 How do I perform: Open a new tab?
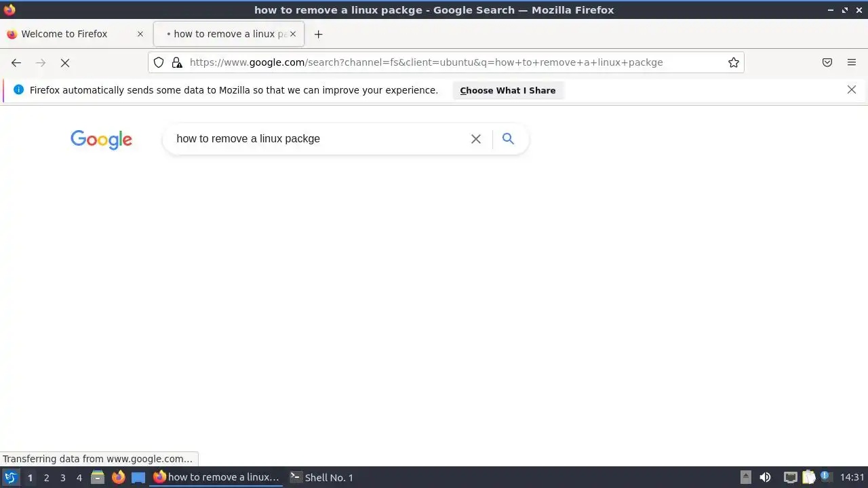(x=318, y=34)
